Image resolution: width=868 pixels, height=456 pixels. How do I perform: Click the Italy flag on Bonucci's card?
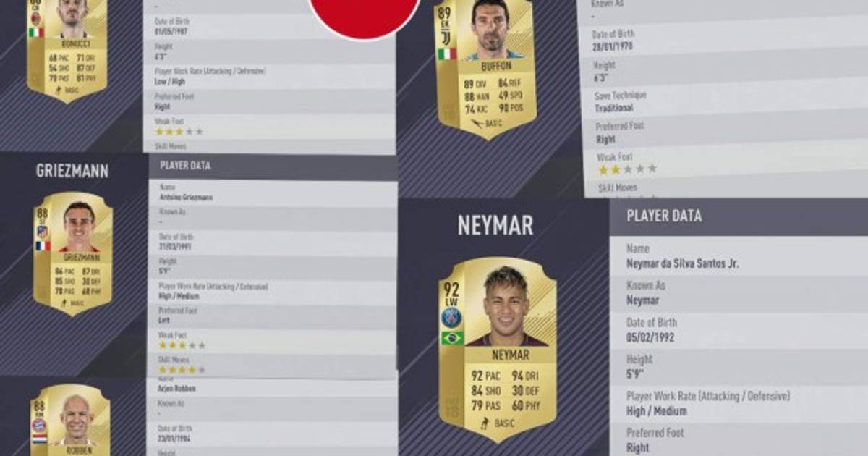pyautogui.click(x=35, y=33)
